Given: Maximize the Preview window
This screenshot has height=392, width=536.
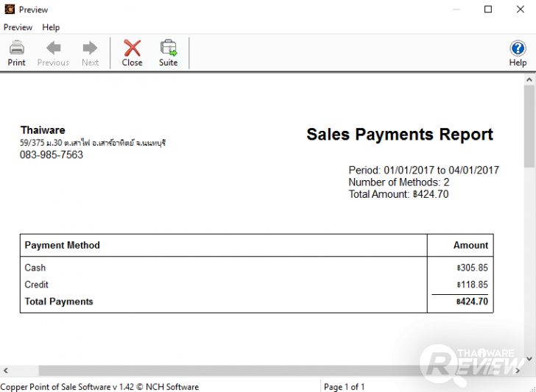Looking at the screenshot, I should [488, 10].
